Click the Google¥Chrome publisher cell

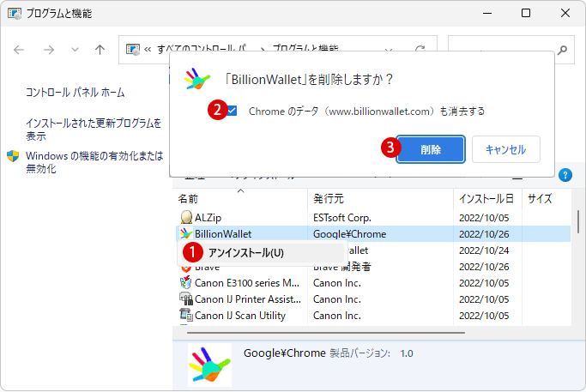(349, 234)
